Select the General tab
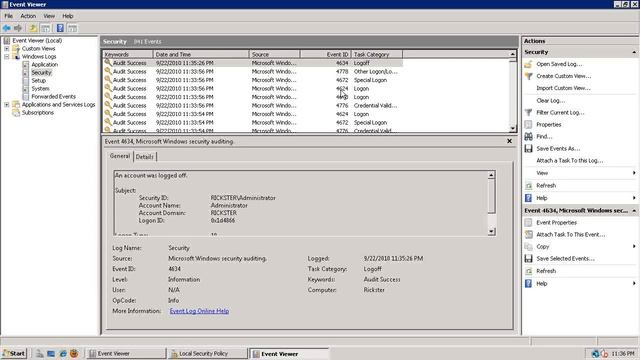The width and height of the screenshot is (640, 360). point(120,156)
